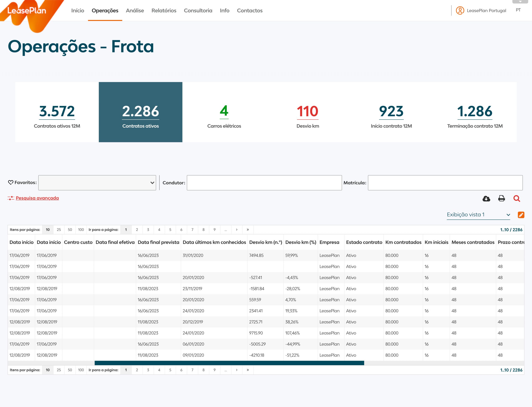
Task: Expand the Exibição vista 1 selector
Action: tap(478, 215)
